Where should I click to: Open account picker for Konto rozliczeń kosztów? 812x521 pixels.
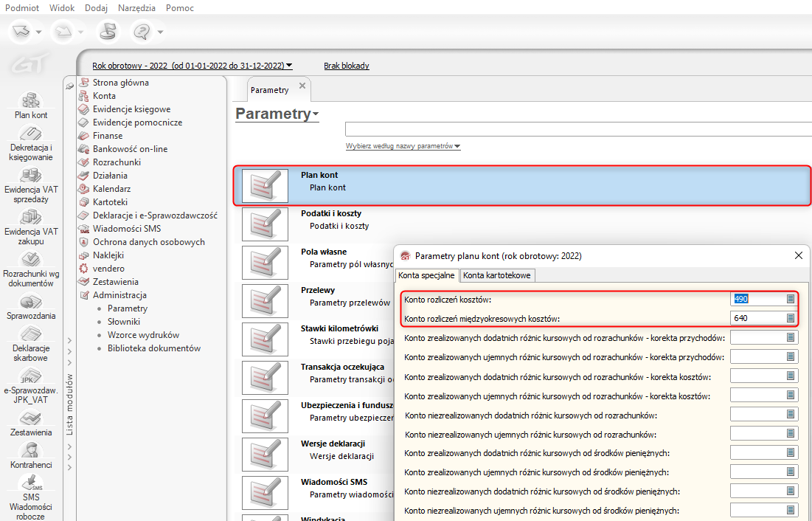790,299
